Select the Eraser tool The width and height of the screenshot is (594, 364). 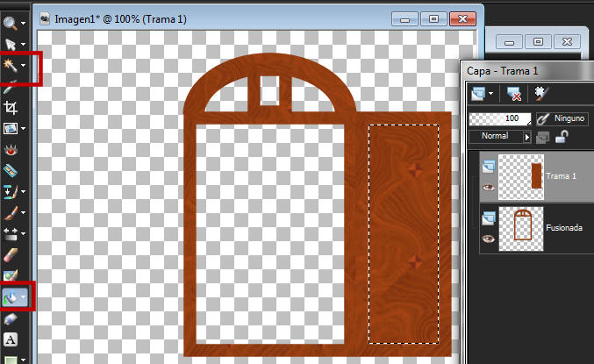[11, 255]
